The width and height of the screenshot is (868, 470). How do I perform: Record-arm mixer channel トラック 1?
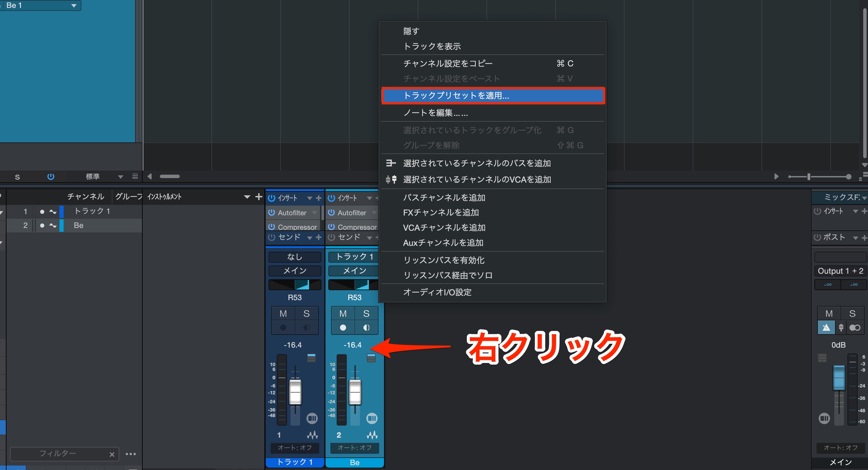[283, 328]
